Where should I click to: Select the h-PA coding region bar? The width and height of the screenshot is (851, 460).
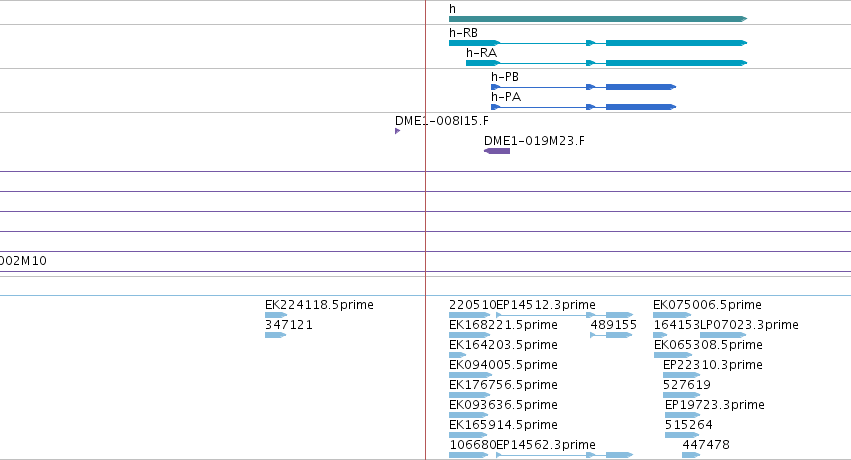(x=640, y=107)
